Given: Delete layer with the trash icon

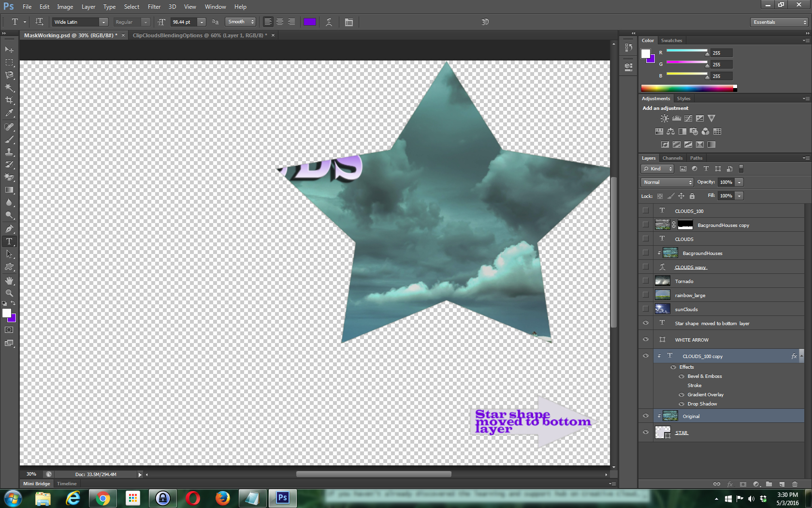Looking at the screenshot, I should point(794,484).
